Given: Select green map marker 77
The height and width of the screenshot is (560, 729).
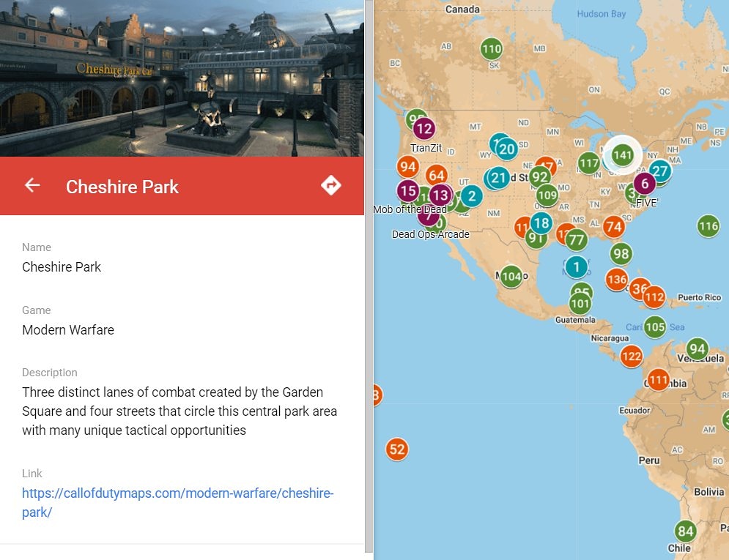Looking at the screenshot, I should tap(577, 240).
